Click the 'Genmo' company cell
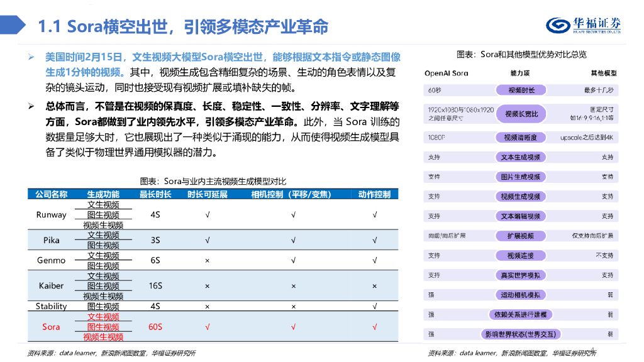 [x=51, y=260]
